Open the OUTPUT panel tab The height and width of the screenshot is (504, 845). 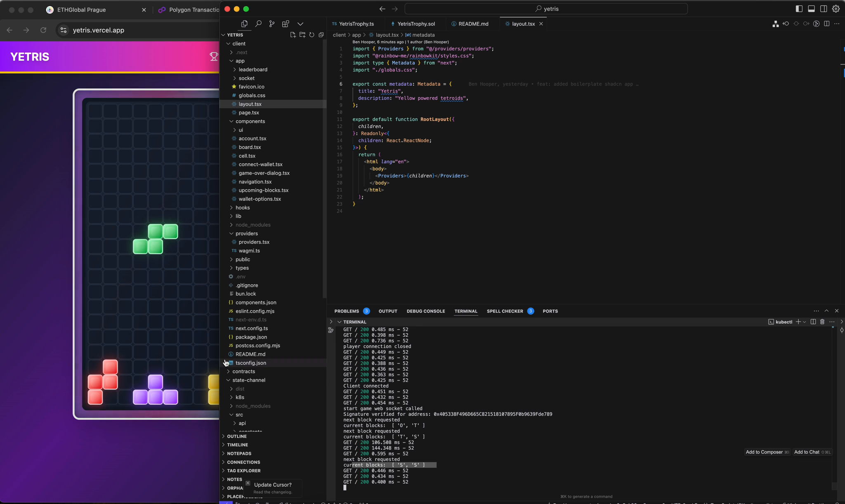(x=388, y=311)
